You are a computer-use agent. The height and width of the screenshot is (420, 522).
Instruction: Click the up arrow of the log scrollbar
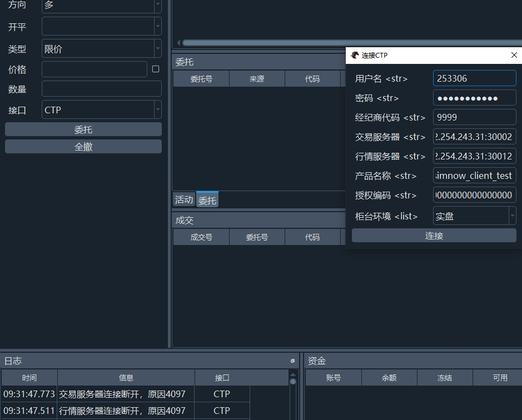[293, 374]
